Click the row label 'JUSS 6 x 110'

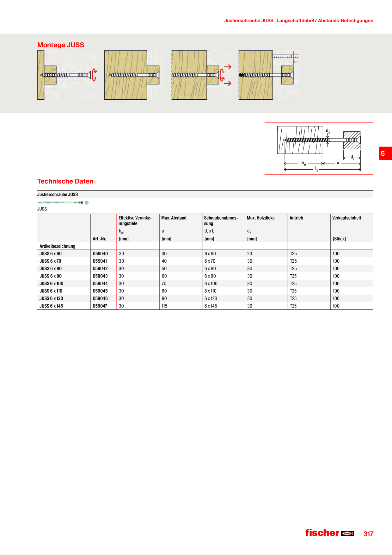pyautogui.click(x=51, y=291)
